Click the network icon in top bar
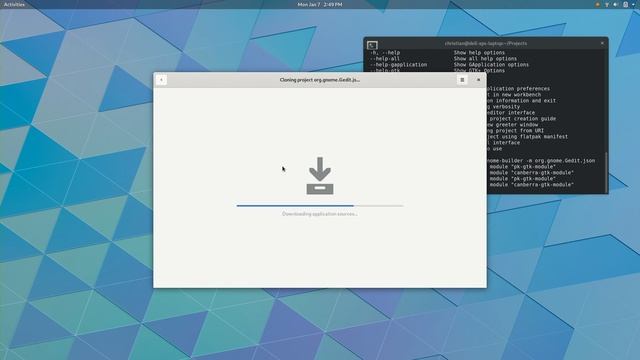This screenshot has width=640, height=360. point(607,4)
